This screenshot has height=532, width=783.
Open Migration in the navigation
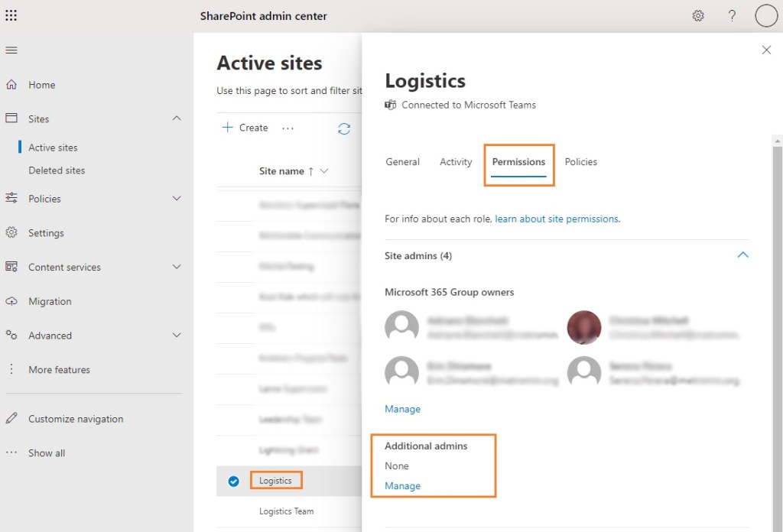(x=50, y=301)
